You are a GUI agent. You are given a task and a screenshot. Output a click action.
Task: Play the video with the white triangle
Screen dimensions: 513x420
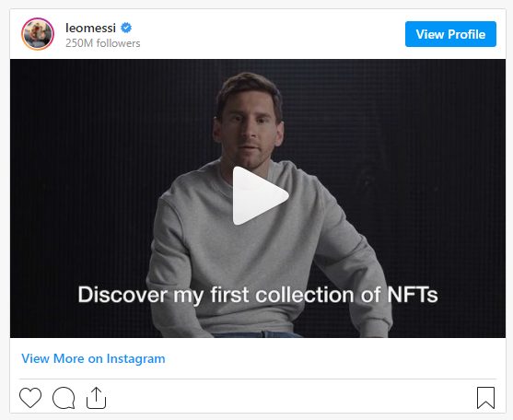point(260,195)
